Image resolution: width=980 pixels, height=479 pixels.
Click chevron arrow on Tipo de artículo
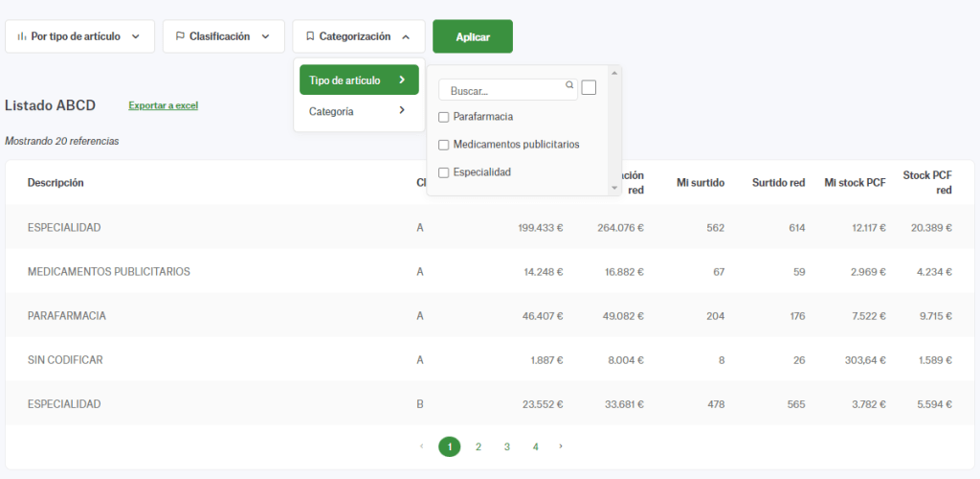[402, 80]
